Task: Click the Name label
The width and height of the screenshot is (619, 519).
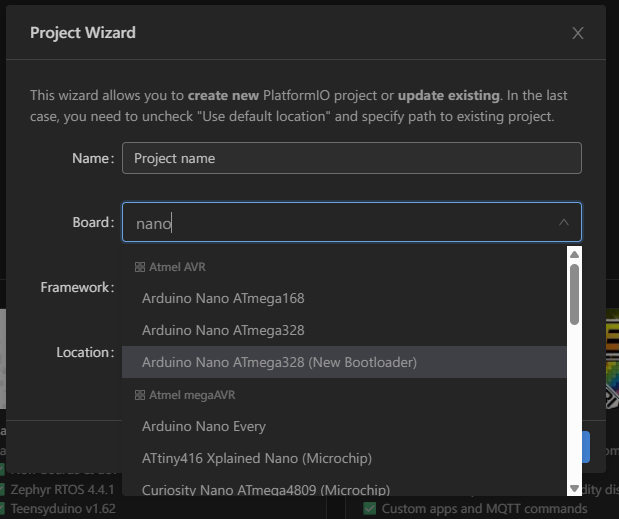Action: (x=93, y=158)
